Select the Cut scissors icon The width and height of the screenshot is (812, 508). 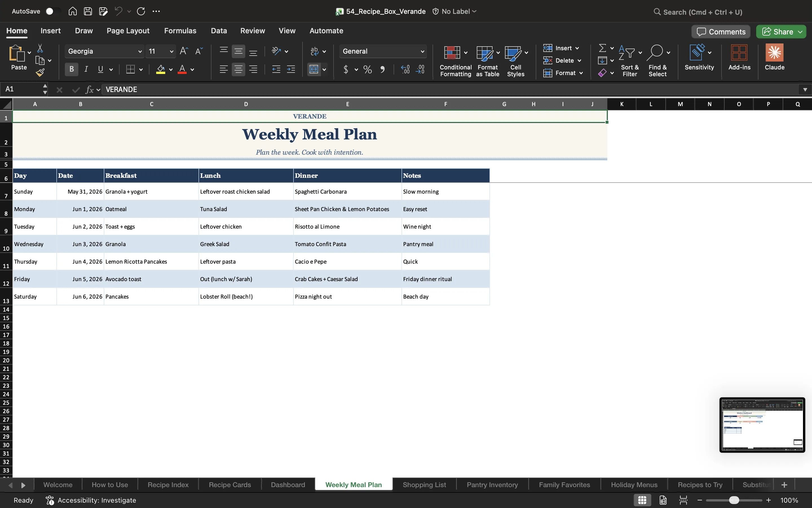(x=40, y=48)
